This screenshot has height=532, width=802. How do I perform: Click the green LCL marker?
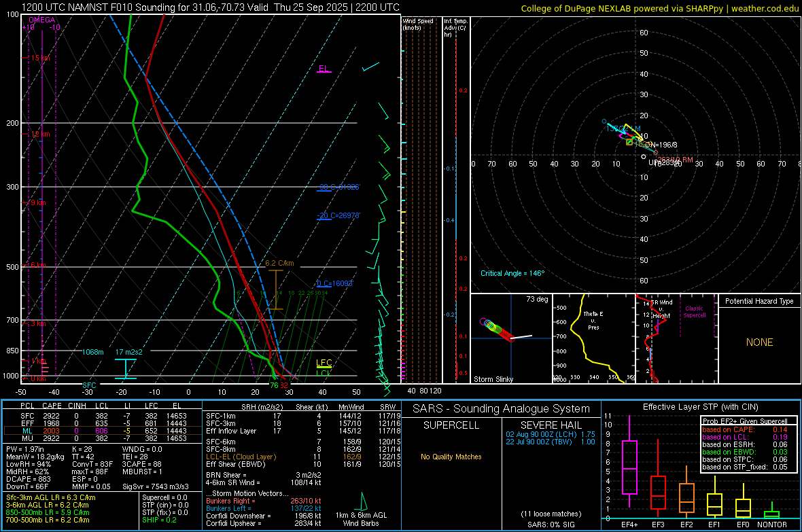point(324,373)
